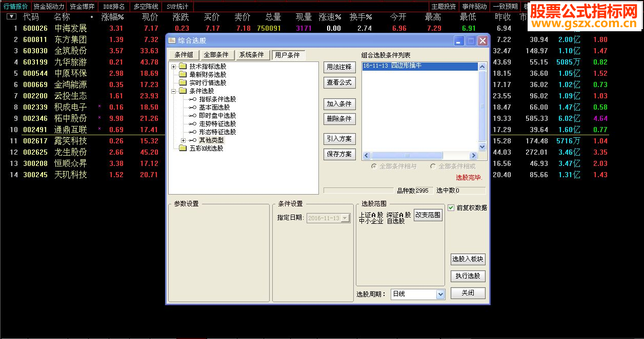Screen dimensions: 644x339
Task: Click the 指标条件选股 formula node icon
Action: [x=193, y=99]
